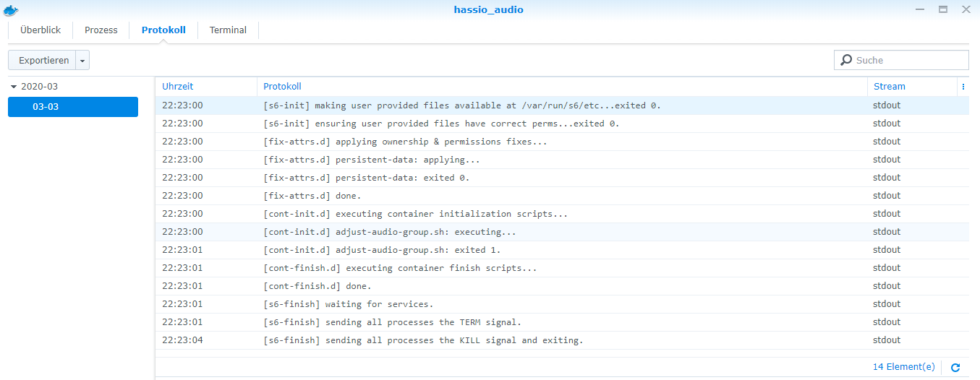Switch to the Prozess tab
The height and width of the screenshot is (380, 980).
click(101, 30)
